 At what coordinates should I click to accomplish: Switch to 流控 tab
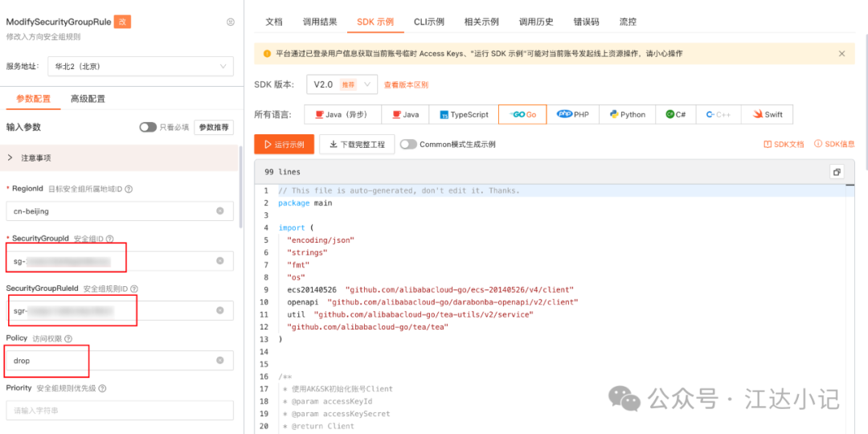[628, 23]
